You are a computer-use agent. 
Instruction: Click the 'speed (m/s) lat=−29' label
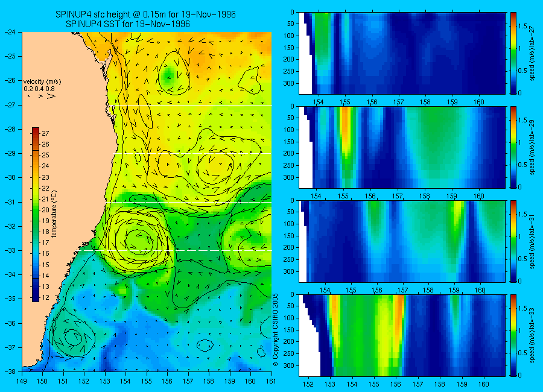(532, 148)
